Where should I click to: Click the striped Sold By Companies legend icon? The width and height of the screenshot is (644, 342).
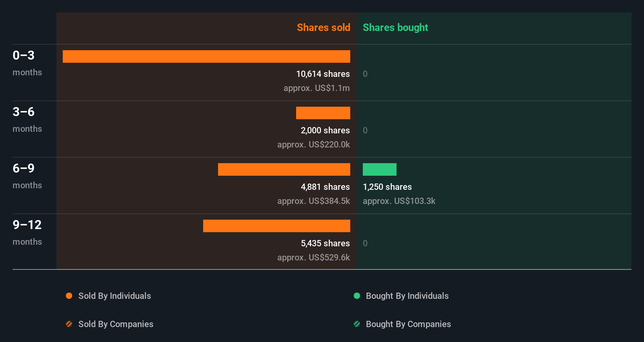point(69,324)
